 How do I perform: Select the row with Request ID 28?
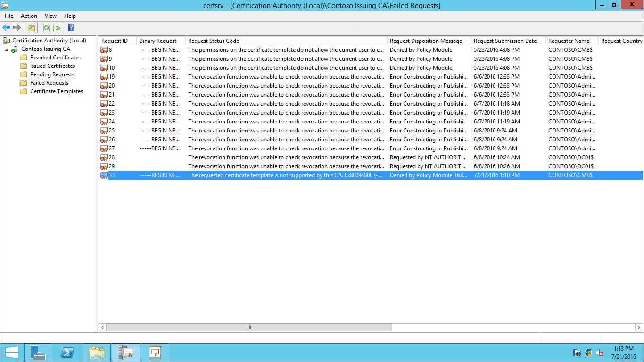click(x=371, y=157)
